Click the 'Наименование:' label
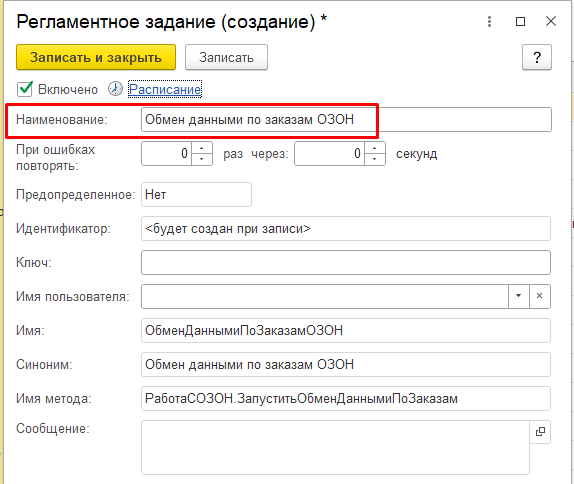The height and width of the screenshot is (484, 574). click(62, 119)
